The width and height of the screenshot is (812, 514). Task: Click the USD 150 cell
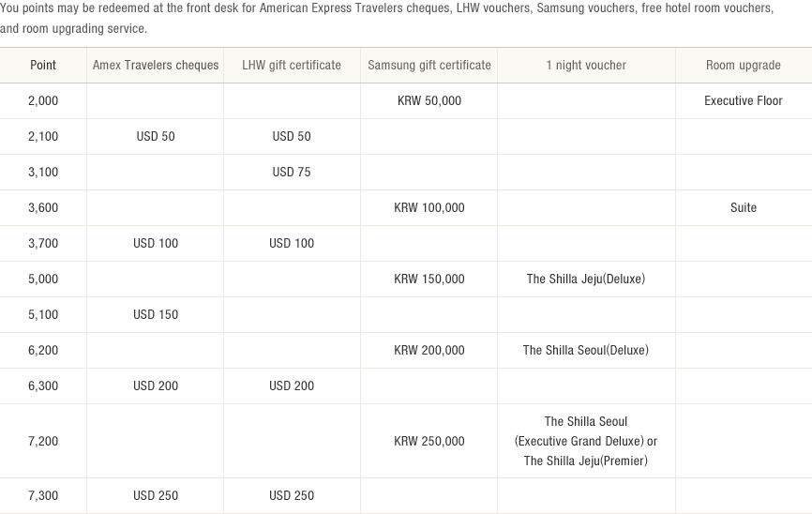click(x=156, y=315)
